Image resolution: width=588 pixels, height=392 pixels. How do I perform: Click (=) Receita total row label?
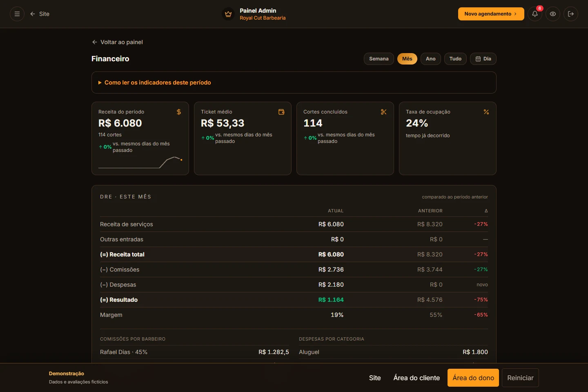[122, 254]
